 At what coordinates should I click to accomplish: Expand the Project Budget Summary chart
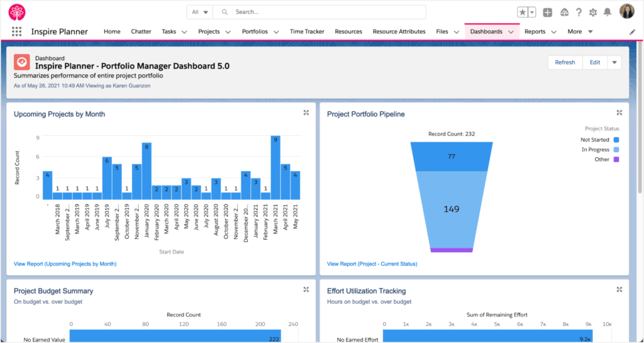tap(306, 290)
